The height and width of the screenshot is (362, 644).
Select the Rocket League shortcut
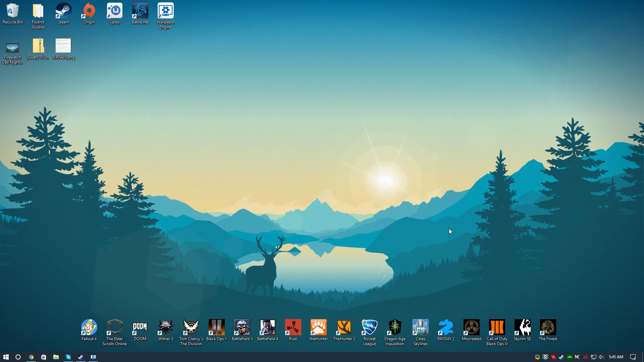(369, 327)
